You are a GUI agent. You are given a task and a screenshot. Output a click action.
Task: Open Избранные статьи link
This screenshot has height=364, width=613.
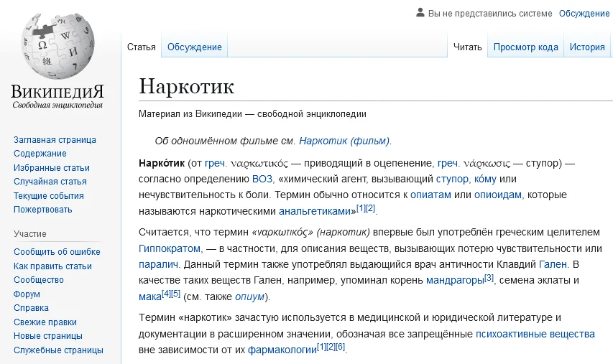pyautogui.click(x=52, y=168)
